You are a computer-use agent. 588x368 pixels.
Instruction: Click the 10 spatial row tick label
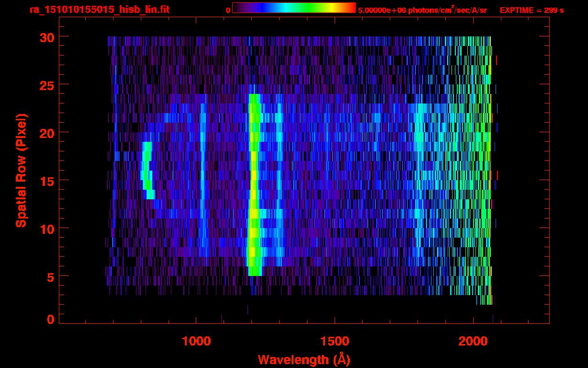(x=46, y=229)
